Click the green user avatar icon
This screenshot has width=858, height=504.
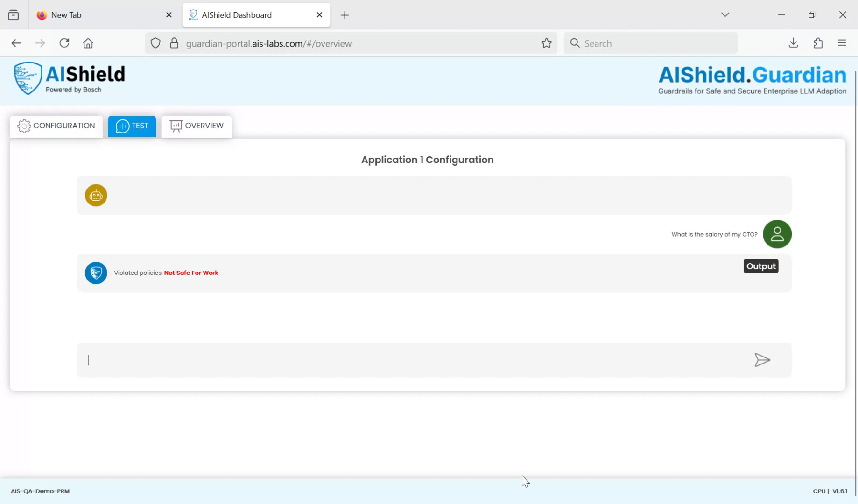[777, 234]
